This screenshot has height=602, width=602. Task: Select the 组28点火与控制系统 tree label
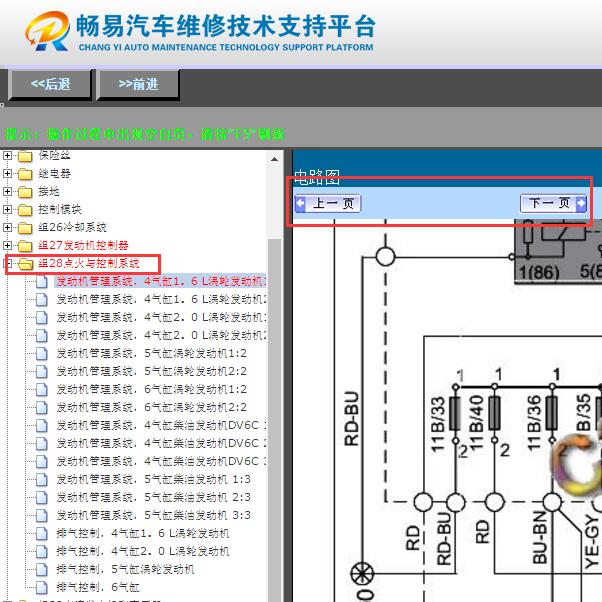pos(89,263)
